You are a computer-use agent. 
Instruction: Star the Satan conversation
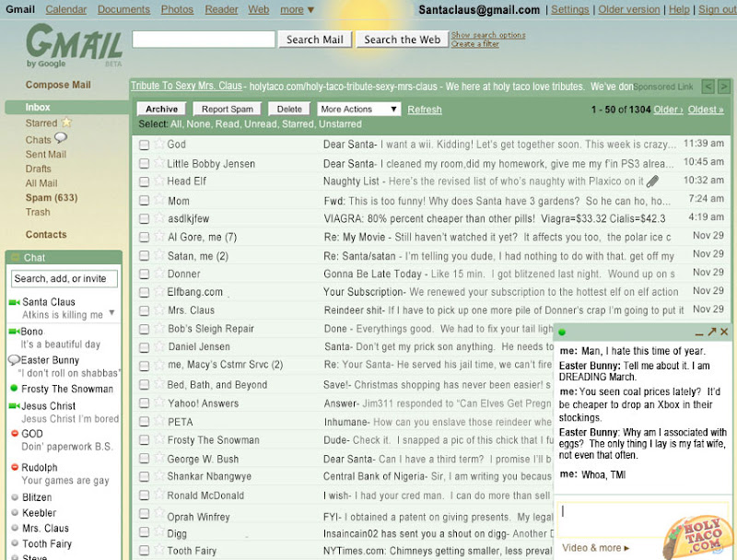pos(159,254)
